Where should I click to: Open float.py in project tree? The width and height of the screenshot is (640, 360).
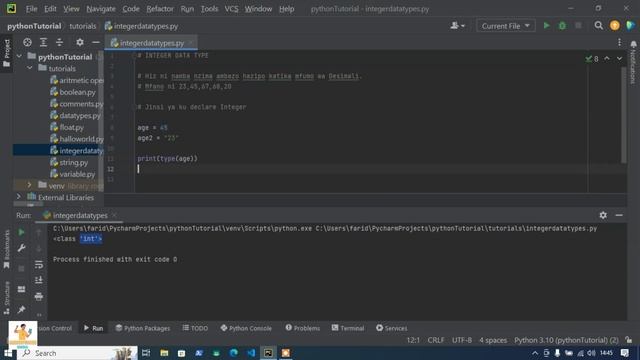[x=67, y=127]
